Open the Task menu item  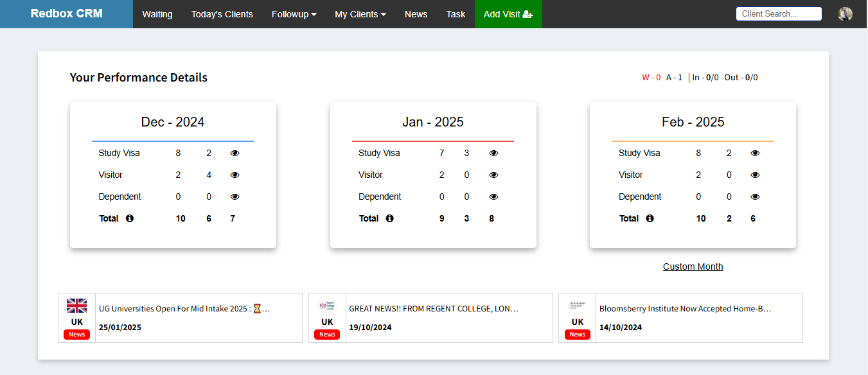[x=456, y=14]
